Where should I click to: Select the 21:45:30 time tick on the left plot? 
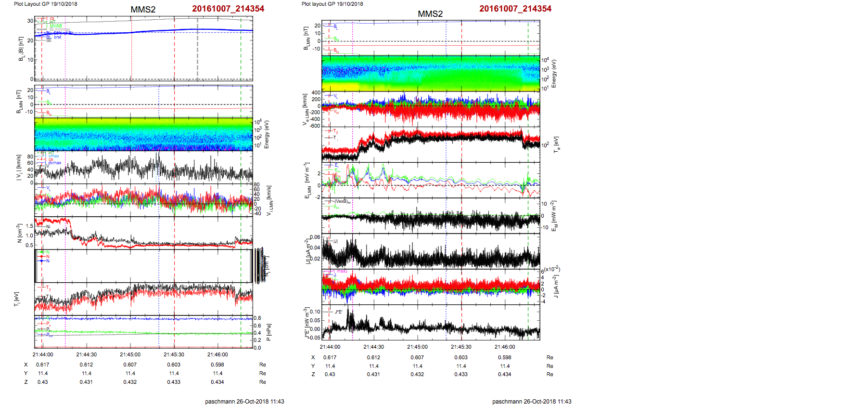point(174,354)
